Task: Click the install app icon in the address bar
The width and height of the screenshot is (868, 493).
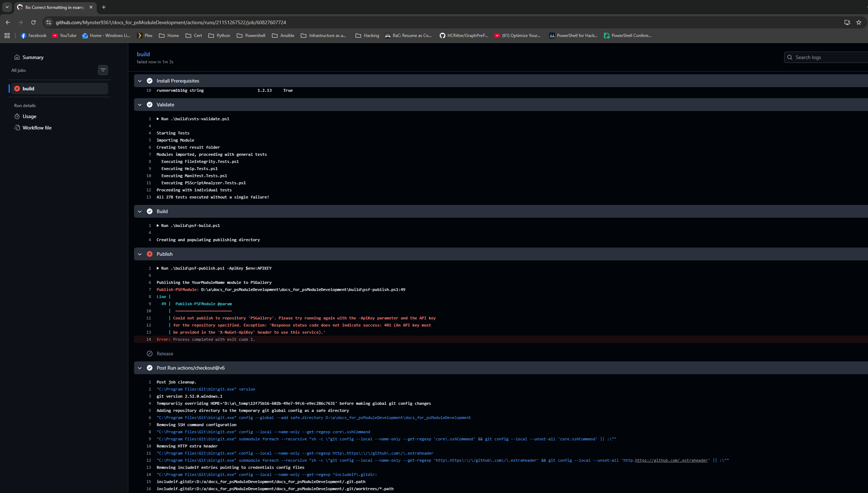Action: pos(847,22)
